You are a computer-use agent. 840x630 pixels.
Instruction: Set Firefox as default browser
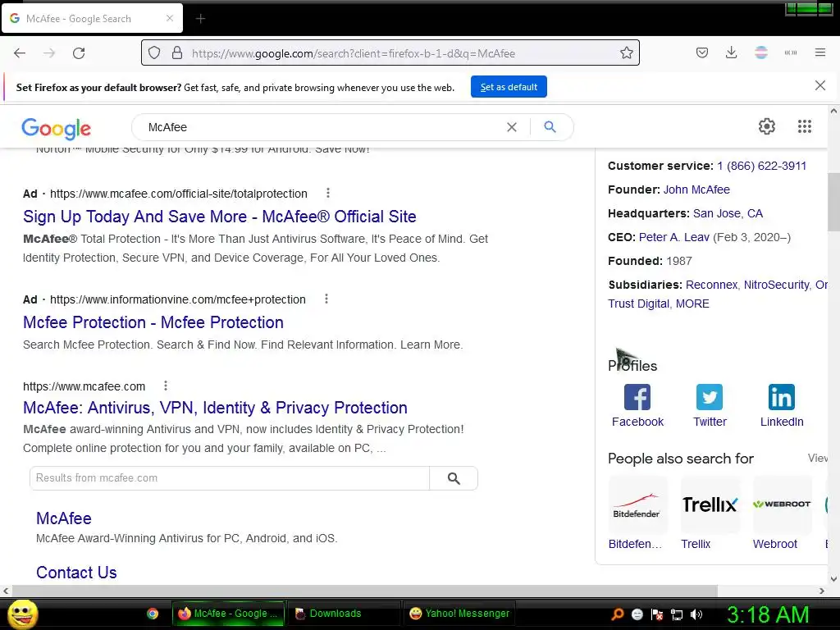(509, 87)
